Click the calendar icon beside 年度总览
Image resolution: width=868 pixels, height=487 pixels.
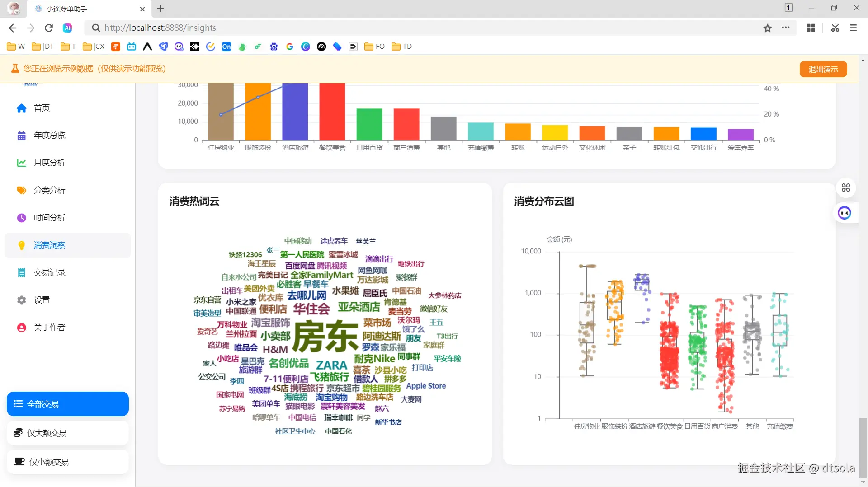pos(21,136)
